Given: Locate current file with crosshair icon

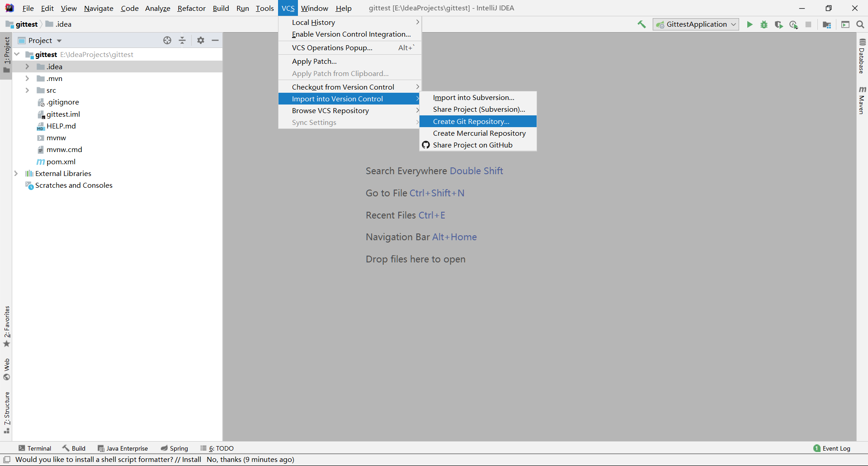Looking at the screenshot, I should pyautogui.click(x=167, y=40).
